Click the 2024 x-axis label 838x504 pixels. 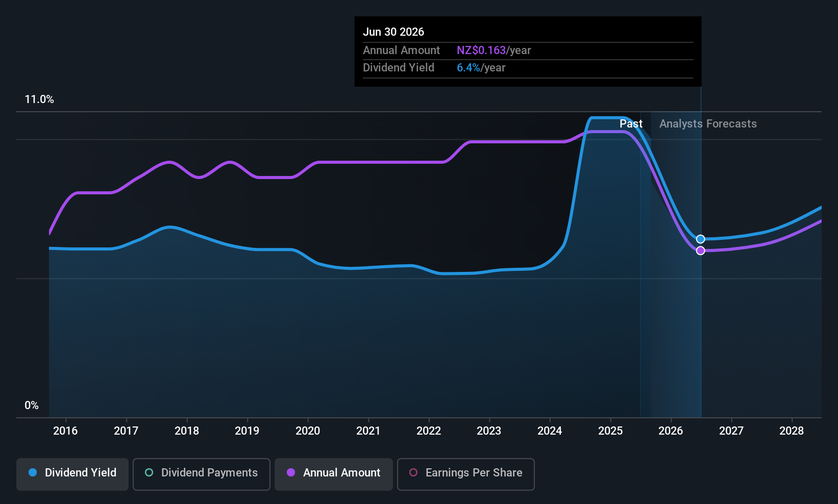point(550,431)
